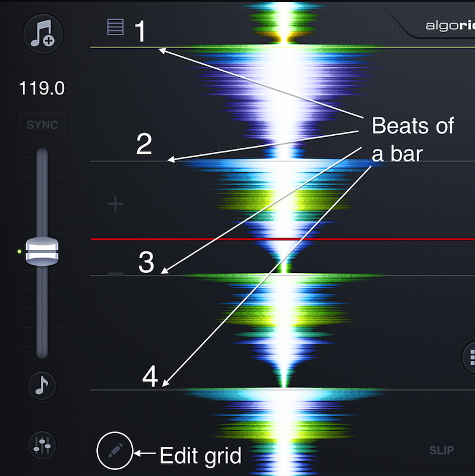This screenshot has height=476, width=475.
Task: Click the algoriddim logo tab
Action: [x=445, y=25]
